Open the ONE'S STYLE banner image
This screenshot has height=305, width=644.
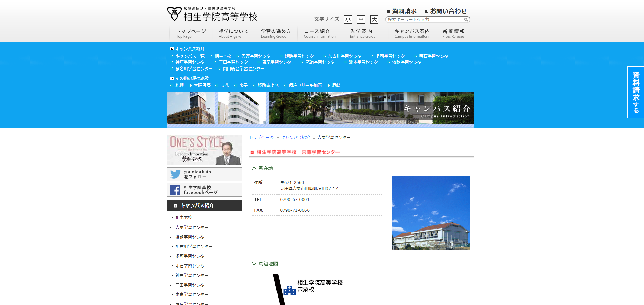204,150
